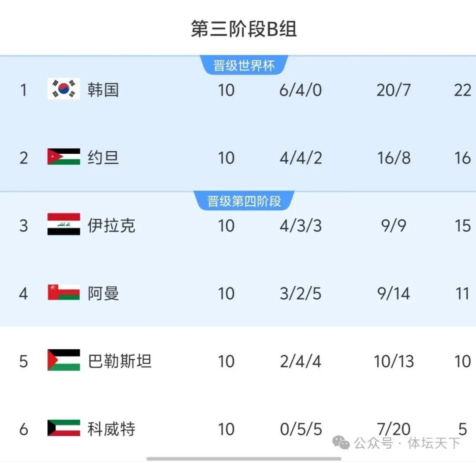Click the Jordan flag icon

[64, 157]
